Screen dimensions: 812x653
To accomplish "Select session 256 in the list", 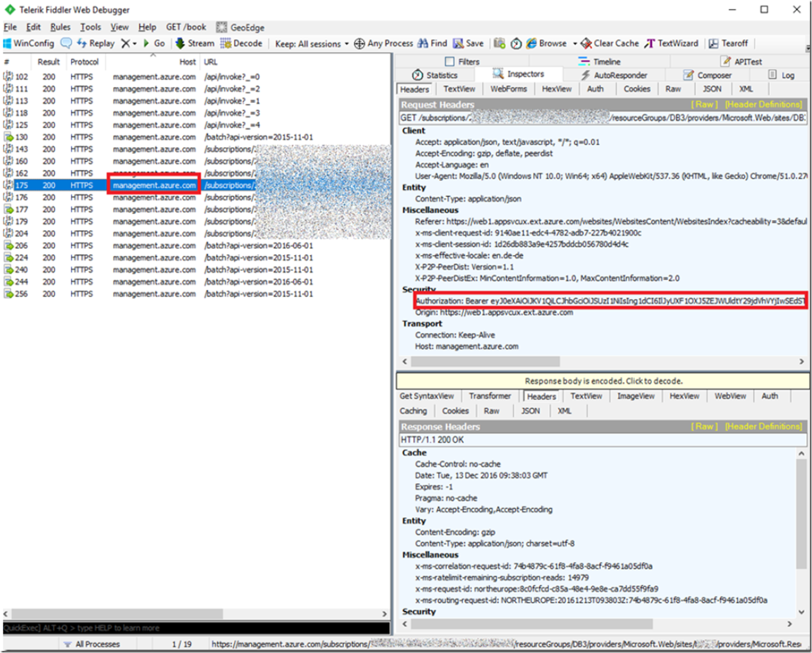I will (x=196, y=294).
